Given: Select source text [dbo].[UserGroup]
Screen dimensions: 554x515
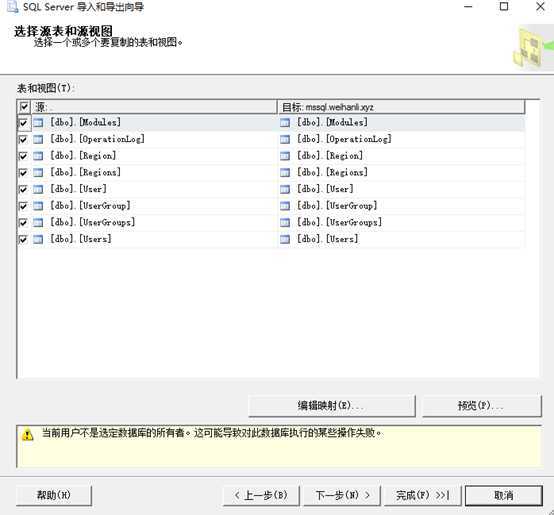Looking at the screenshot, I should pyautogui.click(x=90, y=205).
